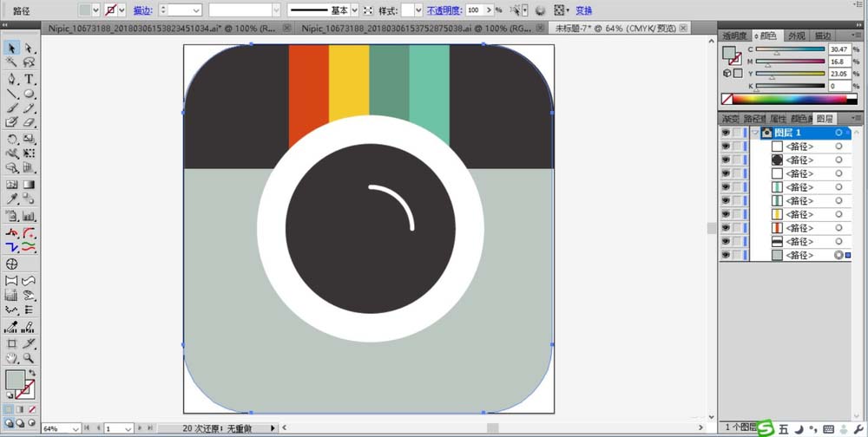Screen dimensions: 868x437
Task: Open the 不透明度 opacity link
Action: (x=444, y=10)
